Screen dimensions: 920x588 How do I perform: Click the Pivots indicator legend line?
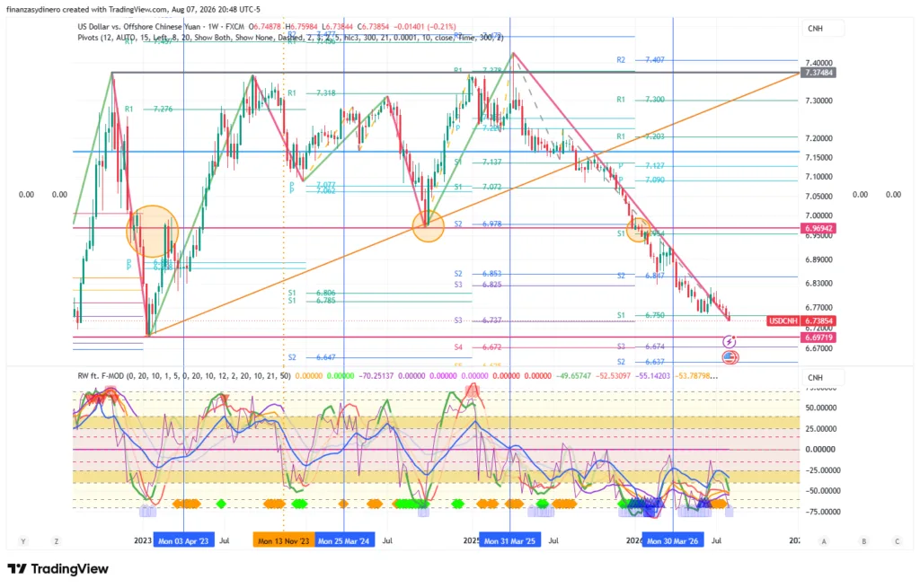pyautogui.click(x=290, y=38)
